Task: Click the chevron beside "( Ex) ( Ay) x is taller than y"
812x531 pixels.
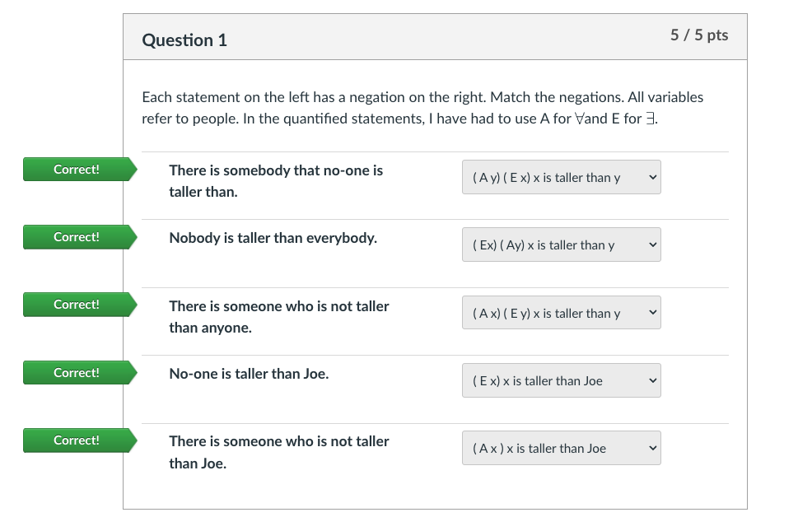Action: pos(652,245)
